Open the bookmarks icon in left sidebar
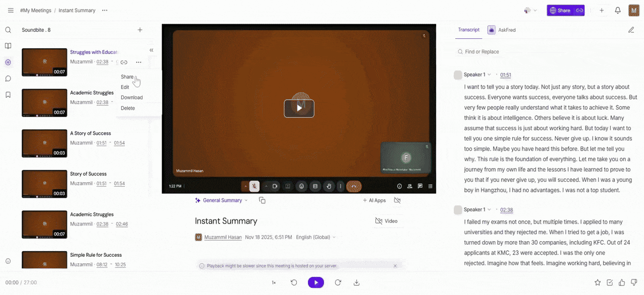644x295 pixels. pyautogui.click(x=8, y=95)
